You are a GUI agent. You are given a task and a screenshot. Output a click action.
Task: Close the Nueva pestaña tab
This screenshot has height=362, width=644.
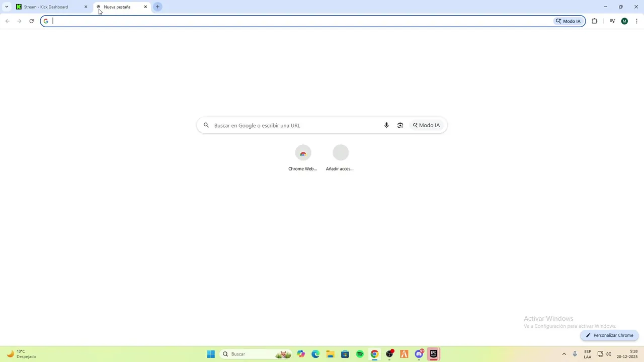pyautogui.click(x=145, y=7)
